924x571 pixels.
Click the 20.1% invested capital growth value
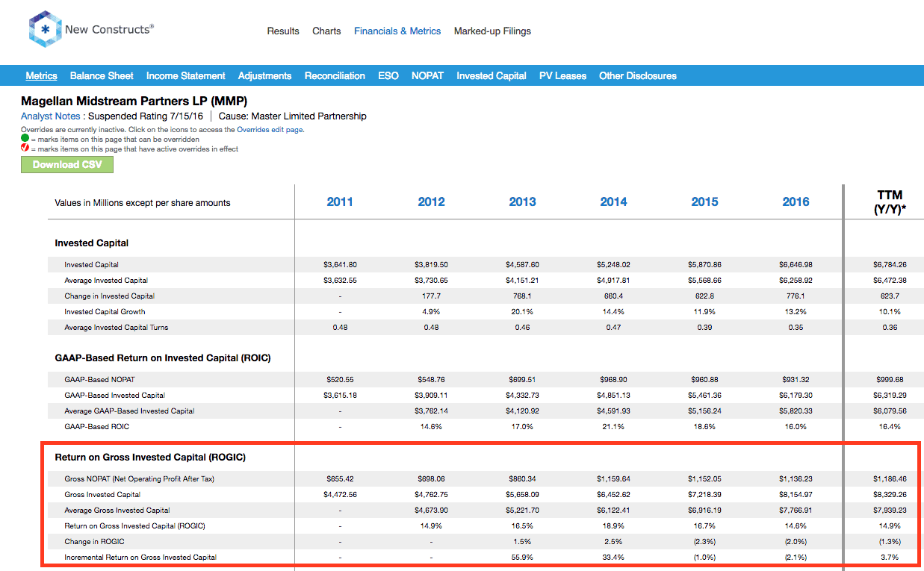tap(522, 311)
